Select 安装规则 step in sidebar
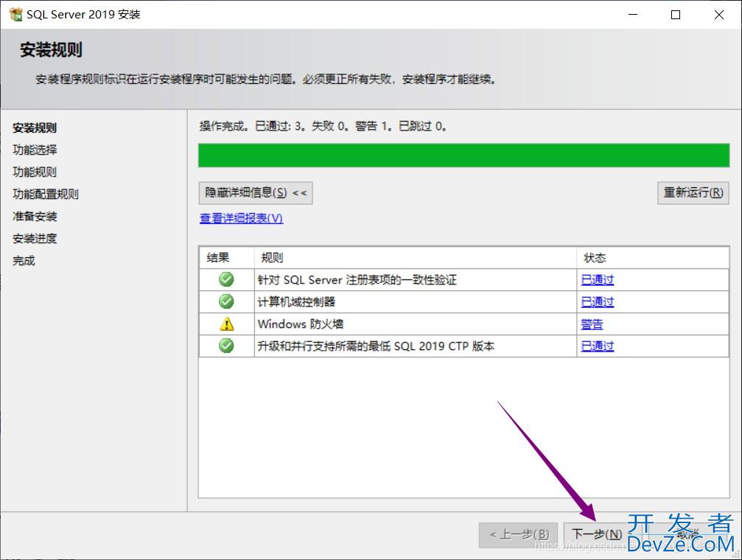The width and height of the screenshot is (742, 560). [x=35, y=127]
